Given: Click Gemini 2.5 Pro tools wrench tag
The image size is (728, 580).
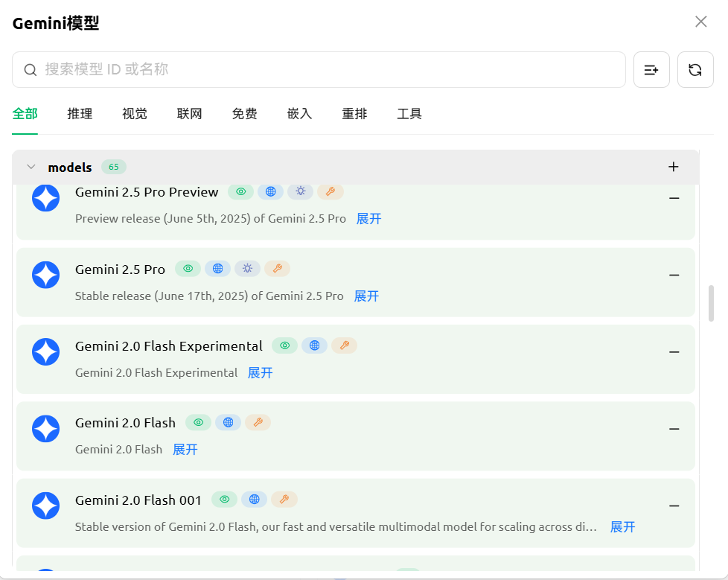Looking at the screenshot, I should [277, 269].
